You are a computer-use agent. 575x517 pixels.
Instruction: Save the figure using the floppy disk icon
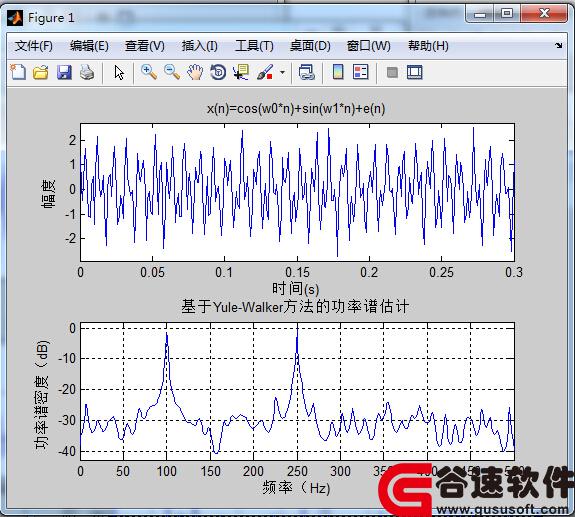64,72
